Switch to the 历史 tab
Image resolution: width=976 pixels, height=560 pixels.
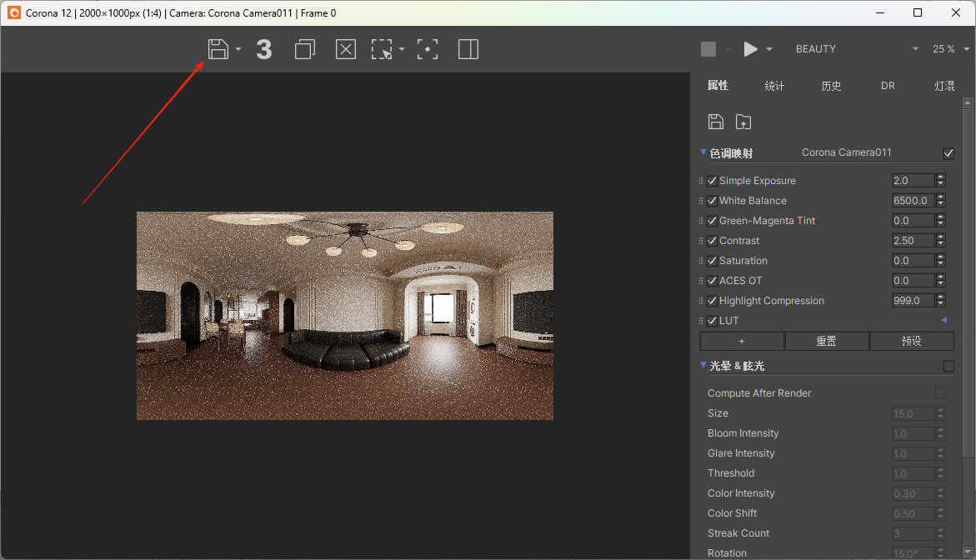coord(831,86)
